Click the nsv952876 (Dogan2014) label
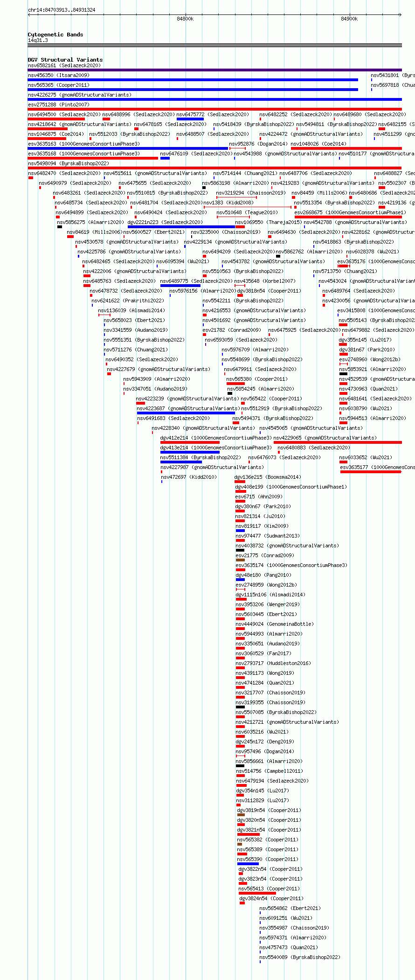 pyautogui.click(x=258, y=144)
